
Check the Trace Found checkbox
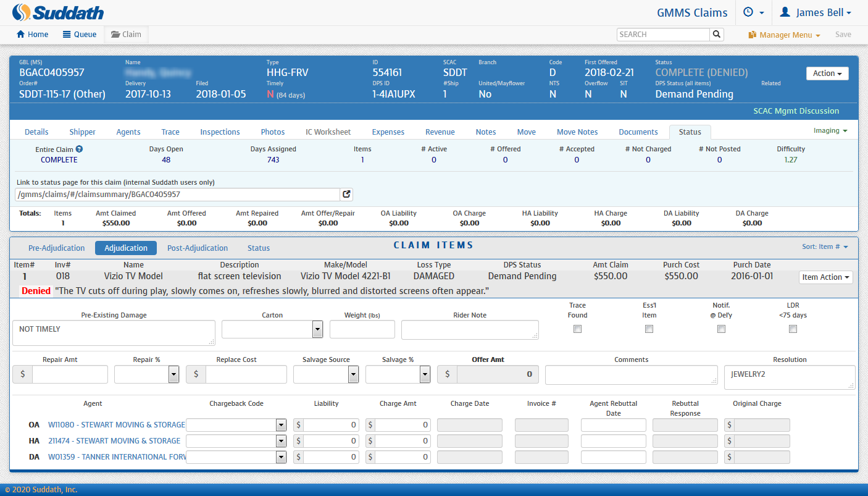click(x=577, y=329)
